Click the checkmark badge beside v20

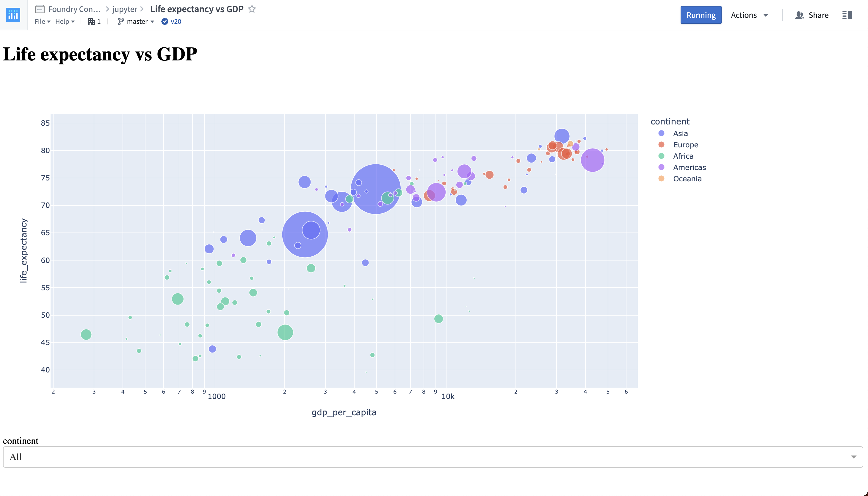(165, 21)
